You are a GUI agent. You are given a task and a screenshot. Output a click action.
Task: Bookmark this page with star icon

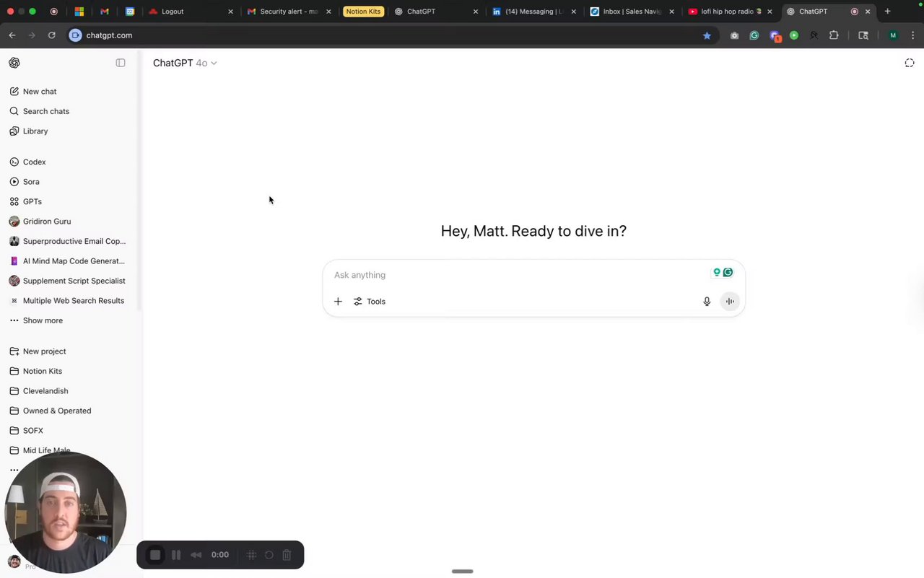pyautogui.click(x=707, y=35)
